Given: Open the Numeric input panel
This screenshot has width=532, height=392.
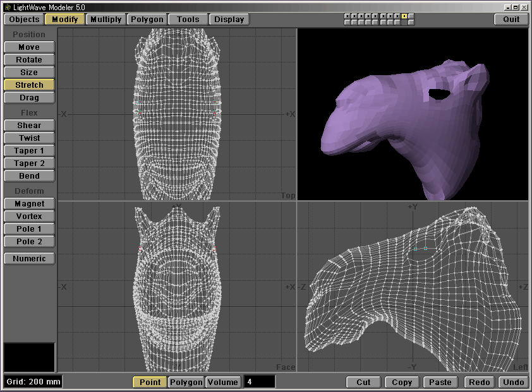Looking at the screenshot, I should click(29, 258).
